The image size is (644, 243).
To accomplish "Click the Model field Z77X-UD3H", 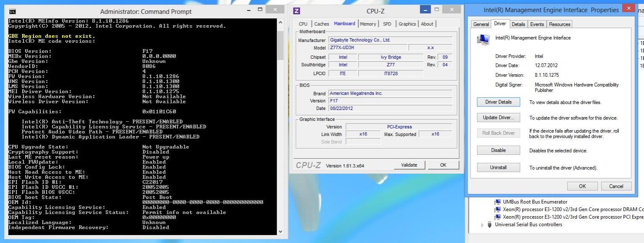I will point(368,48).
